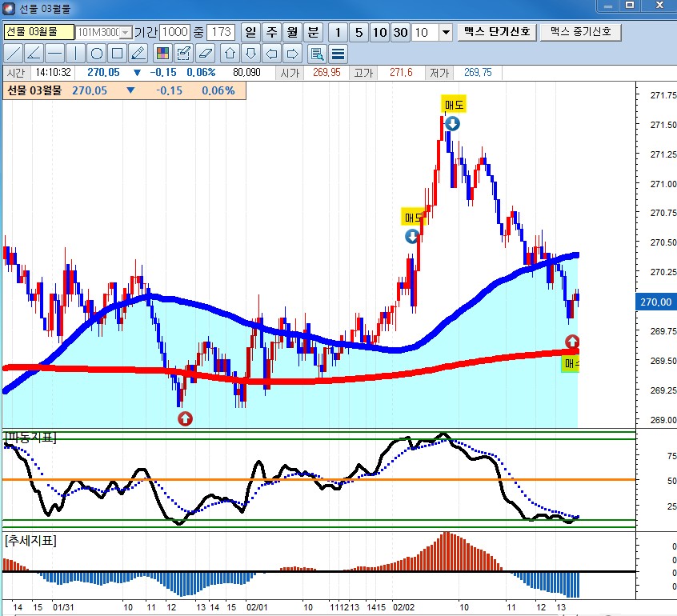Click the 맥스 중기신호 button
677x616 pixels.
(x=581, y=32)
